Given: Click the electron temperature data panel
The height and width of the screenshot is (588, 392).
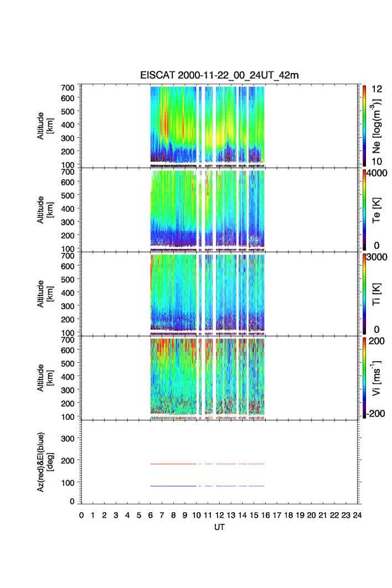Looking at the screenshot, I should 207,209.
